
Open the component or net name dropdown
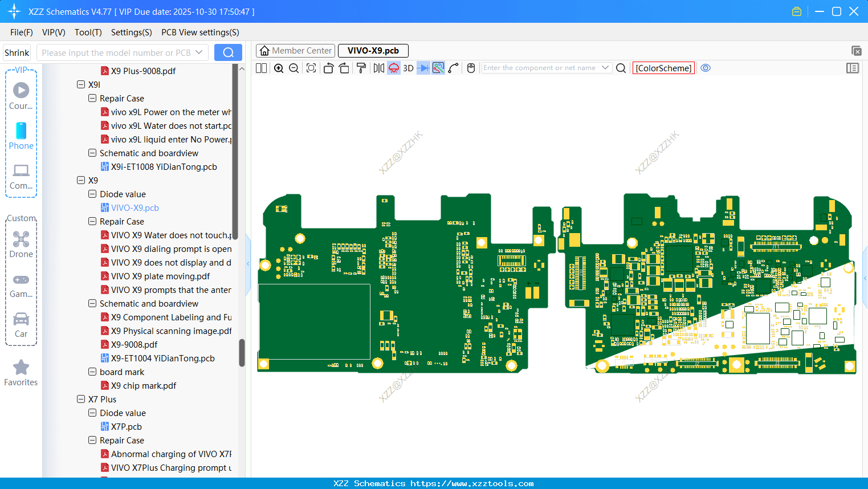click(605, 68)
